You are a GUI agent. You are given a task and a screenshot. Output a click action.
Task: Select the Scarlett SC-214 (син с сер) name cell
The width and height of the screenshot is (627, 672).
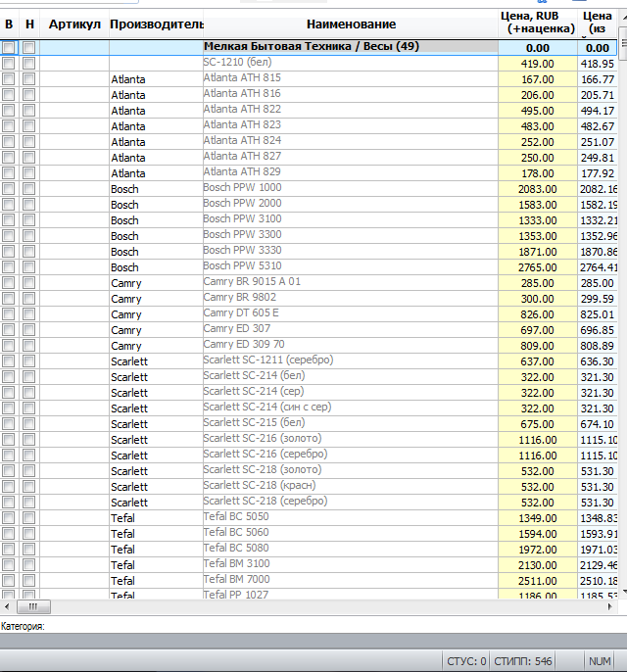(x=351, y=408)
